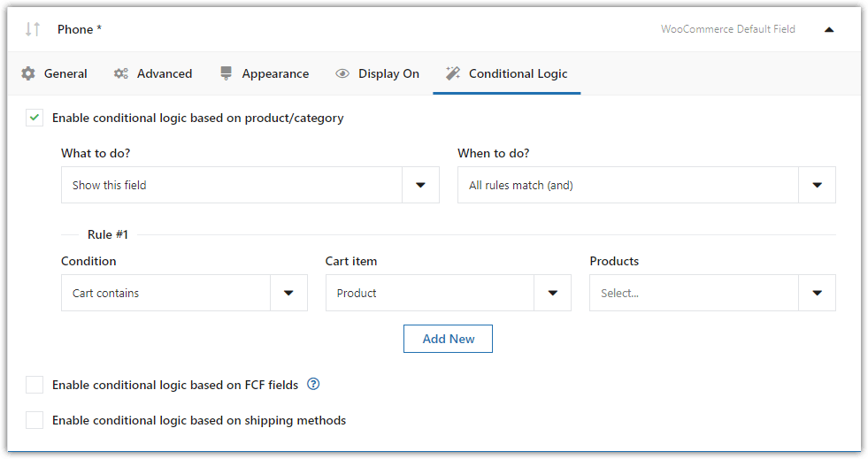Click the 'What to do?' label
The height and width of the screenshot is (459, 868).
click(96, 153)
